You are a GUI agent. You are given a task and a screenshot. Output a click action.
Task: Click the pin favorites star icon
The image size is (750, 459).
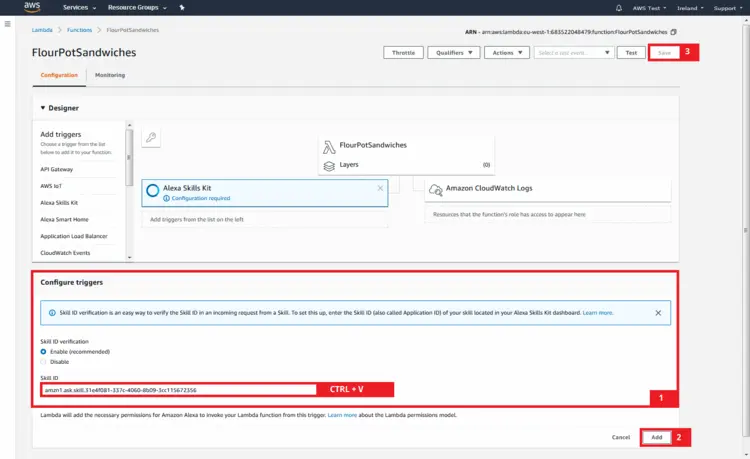182,8
